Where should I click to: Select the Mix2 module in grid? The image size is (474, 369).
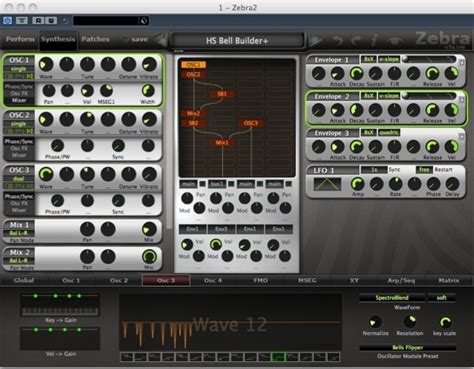(193, 113)
